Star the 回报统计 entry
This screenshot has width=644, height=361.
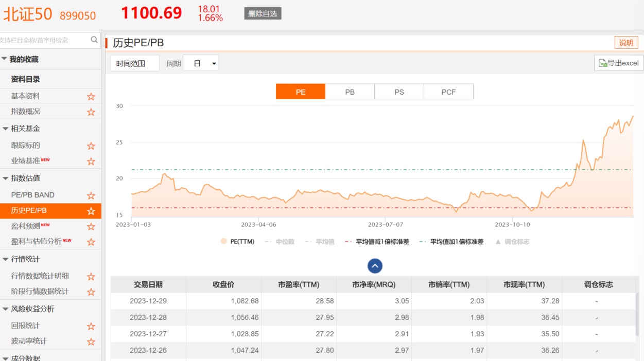click(x=91, y=326)
